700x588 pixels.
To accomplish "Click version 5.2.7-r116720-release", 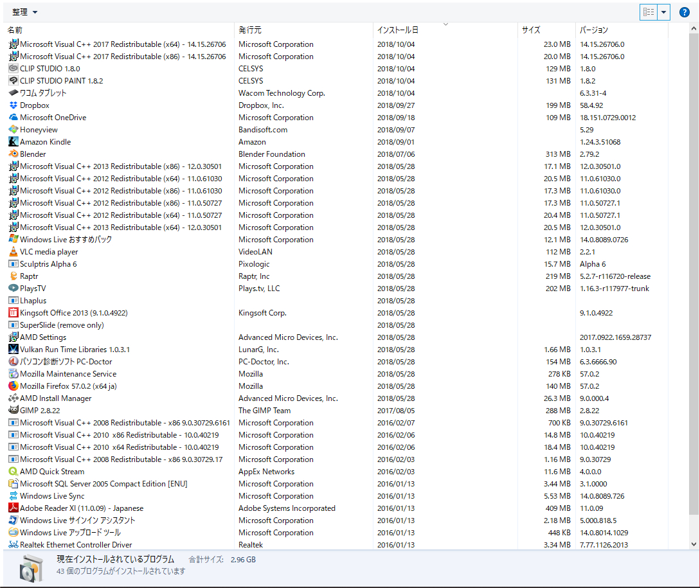I will 615,276.
